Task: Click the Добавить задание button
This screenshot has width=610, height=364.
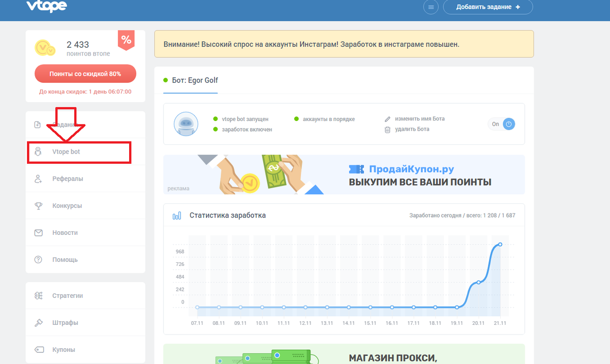Action: click(488, 7)
